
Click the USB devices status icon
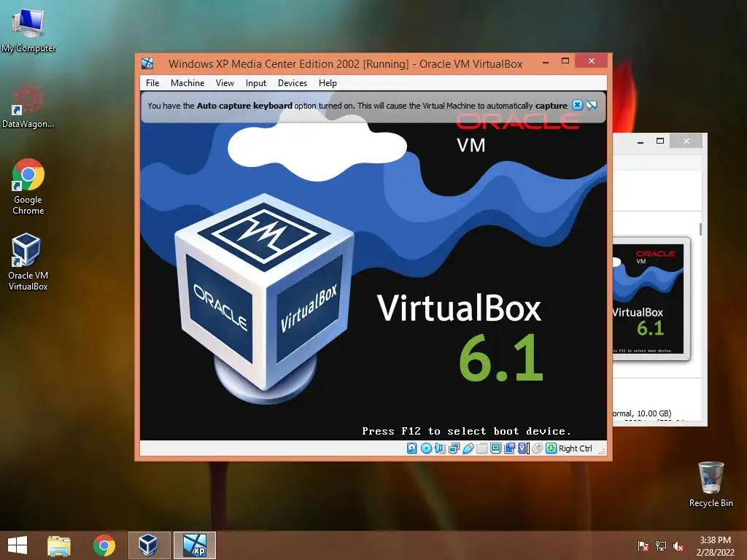click(468, 448)
